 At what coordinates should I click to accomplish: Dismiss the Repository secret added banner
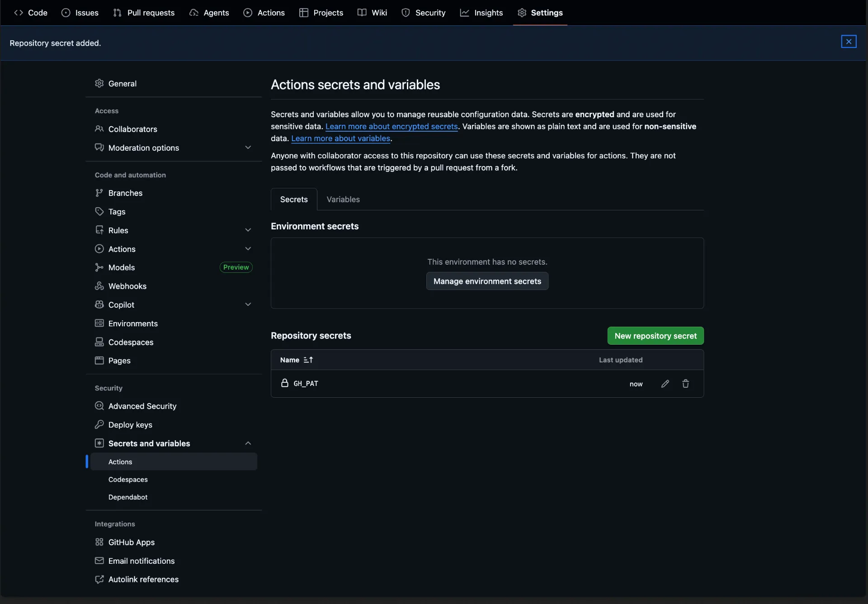[x=849, y=41]
